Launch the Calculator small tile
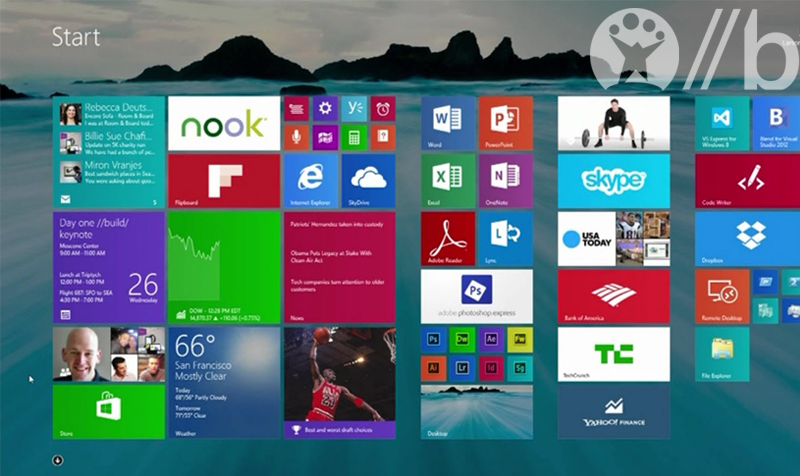Image resolution: width=800 pixels, height=476 pixels. click(x=354, y=137)
